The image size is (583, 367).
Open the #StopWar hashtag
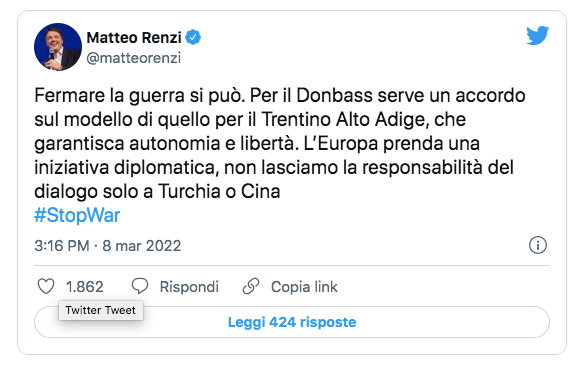[x=77, y=215]
